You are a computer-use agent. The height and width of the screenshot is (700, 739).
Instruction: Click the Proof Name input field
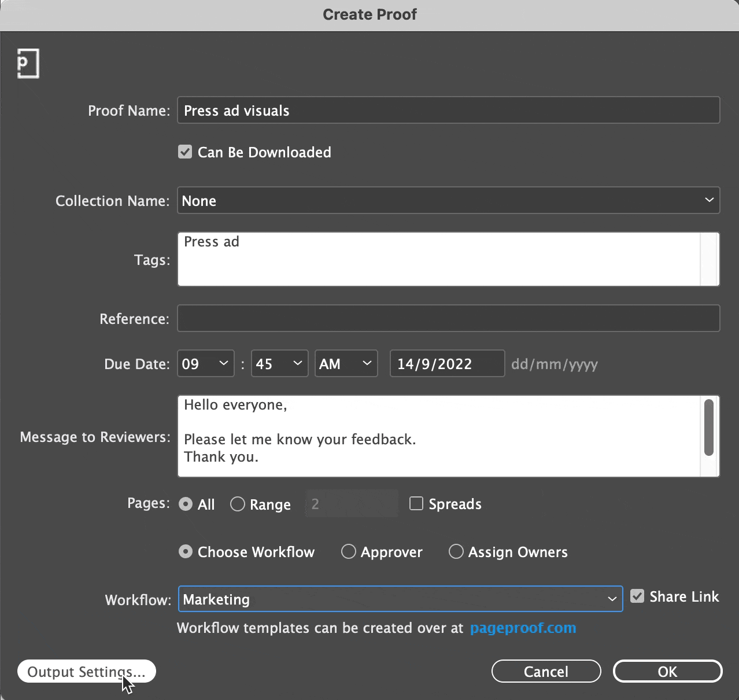click(x=448, y=110)
